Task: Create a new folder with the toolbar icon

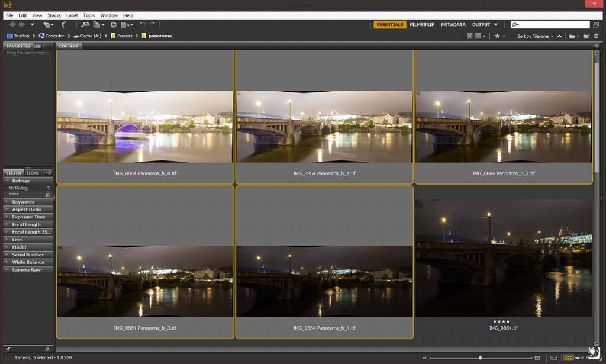Action: pos(586,36)
